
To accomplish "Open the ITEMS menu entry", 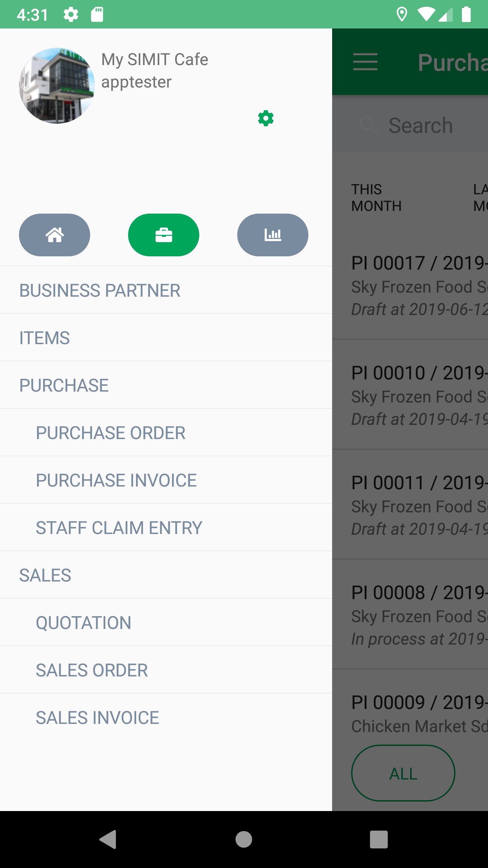I will tap(44, 338).
